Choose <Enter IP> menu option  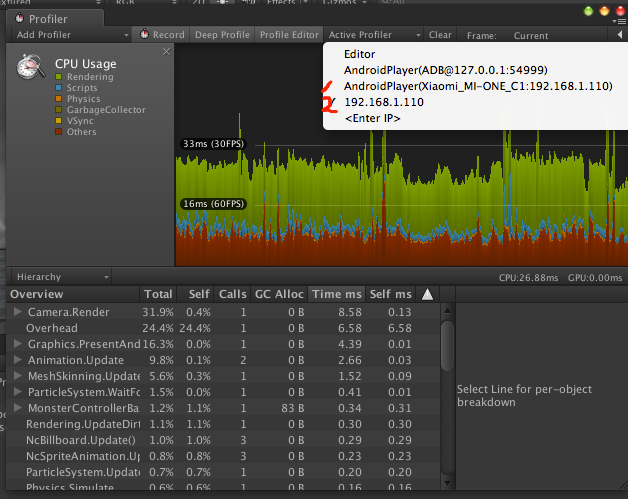(x=475, y=118)
